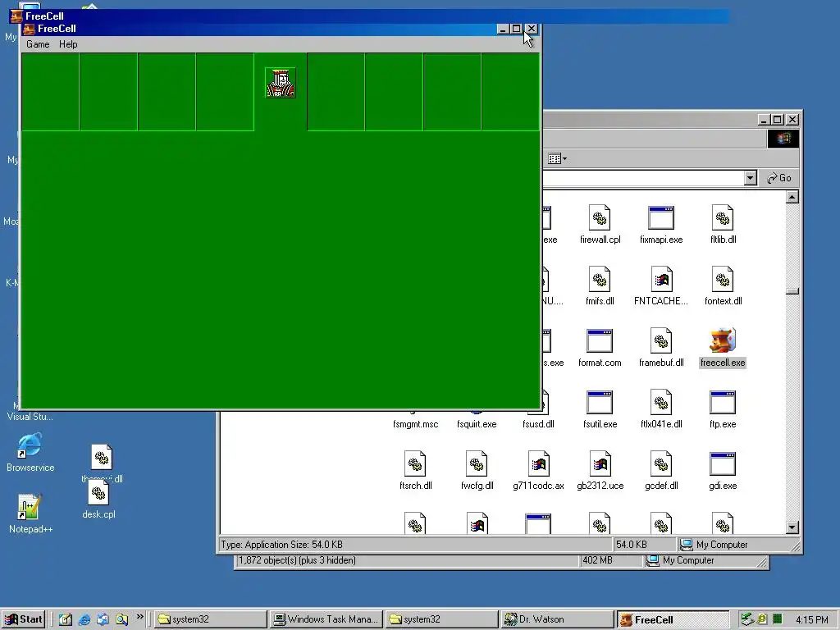Click Show Desktop icon in quick launch

[66, 619]
